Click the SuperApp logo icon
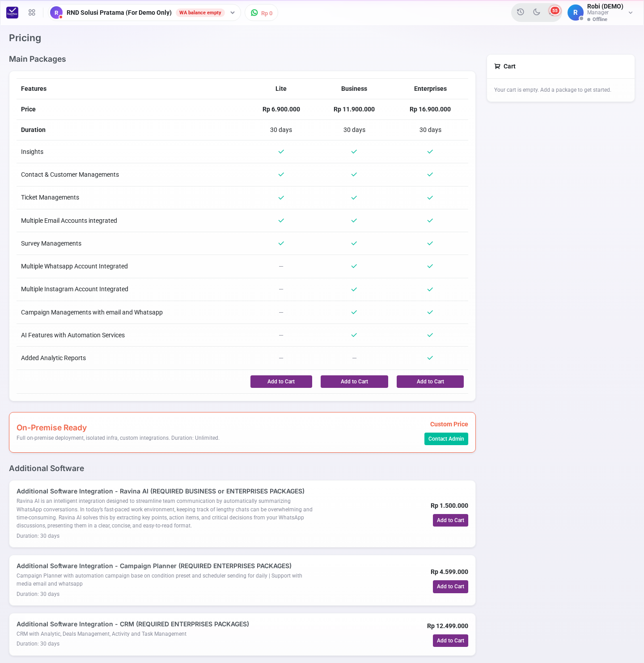The image size is (644, 663). pos(13,13)
